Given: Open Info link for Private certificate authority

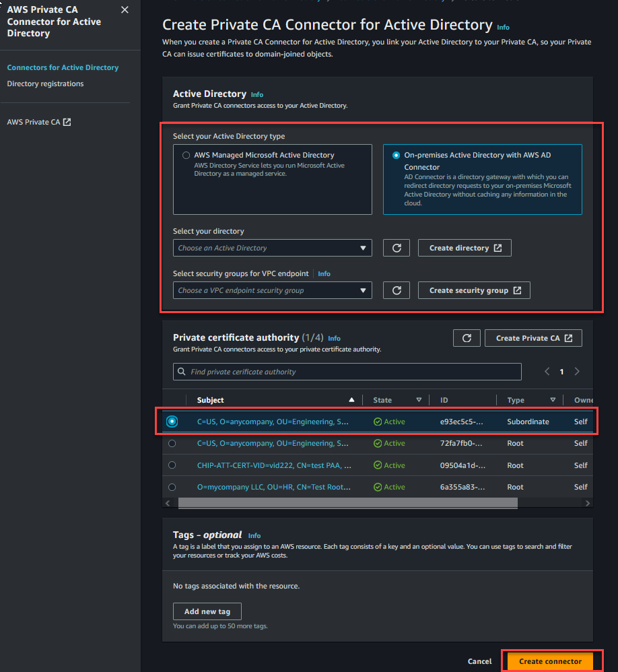Looking at the screenshot, I should pos(335,339).
